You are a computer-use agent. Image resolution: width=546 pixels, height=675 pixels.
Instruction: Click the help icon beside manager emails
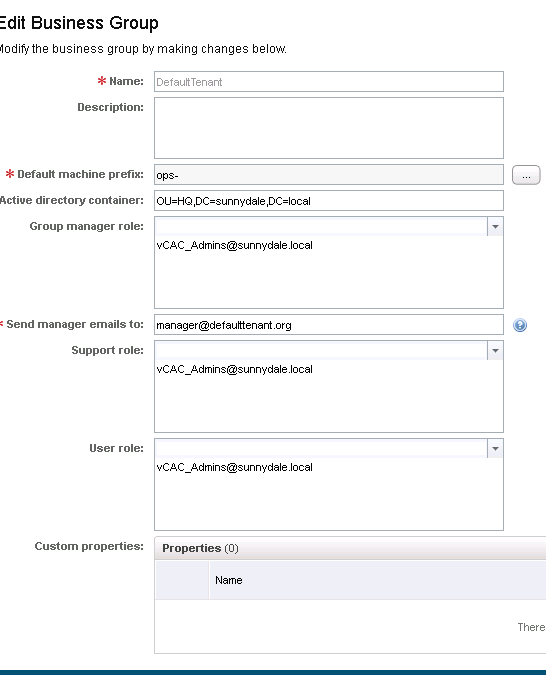tap(520, 325)
